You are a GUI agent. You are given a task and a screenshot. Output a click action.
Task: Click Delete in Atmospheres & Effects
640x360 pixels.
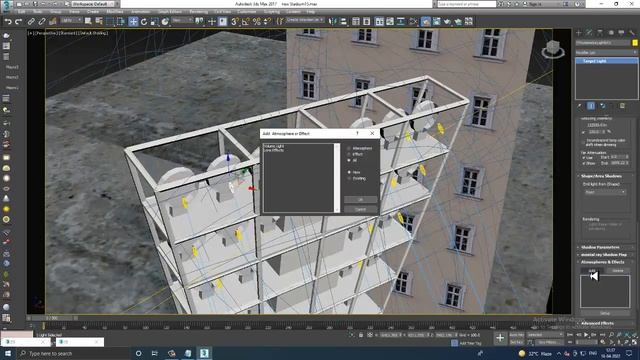[618, 271]
